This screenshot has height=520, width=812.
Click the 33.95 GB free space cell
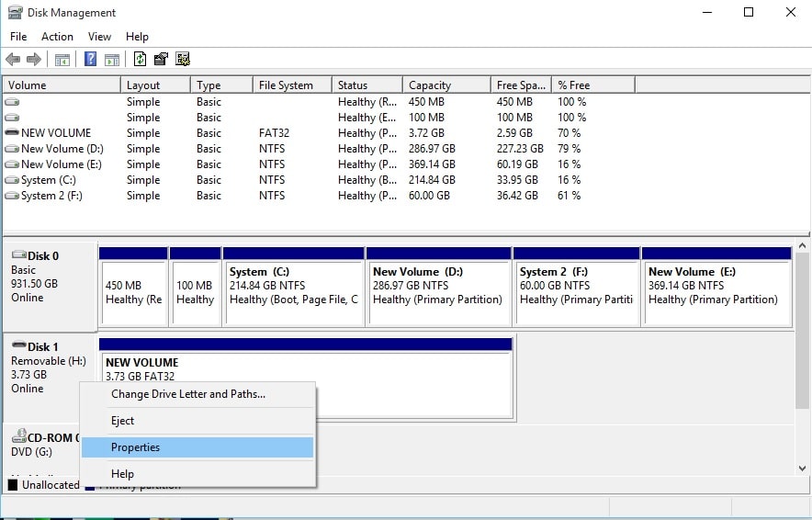tap(517, 180)
